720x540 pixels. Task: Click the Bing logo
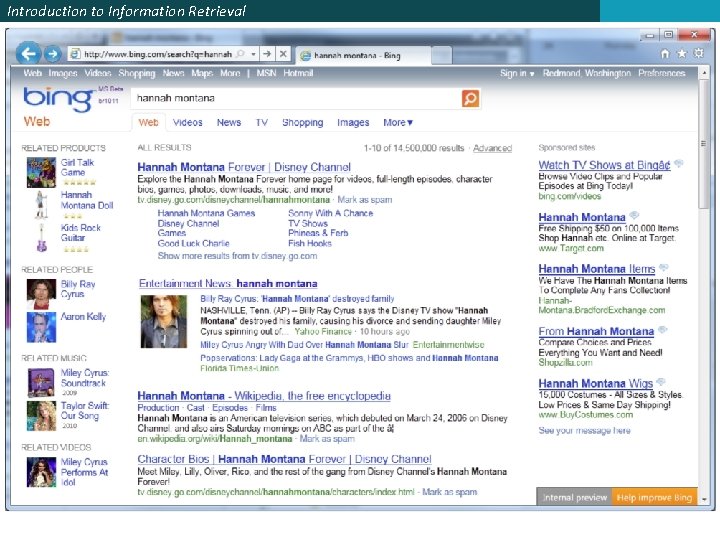(58, 99)
